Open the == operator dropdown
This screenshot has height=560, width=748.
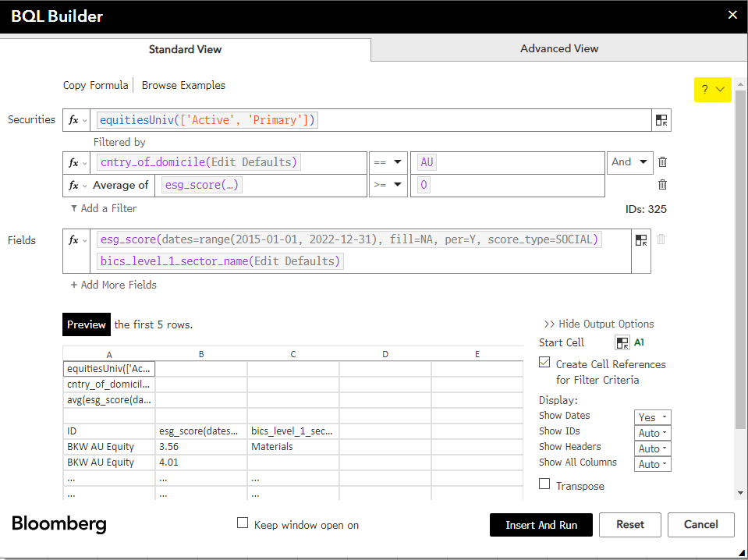click(388, 162)
